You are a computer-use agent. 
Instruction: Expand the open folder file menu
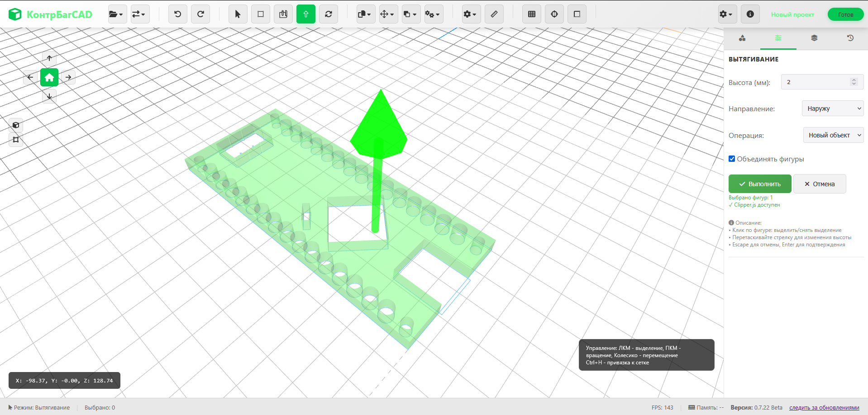[116, 14]
